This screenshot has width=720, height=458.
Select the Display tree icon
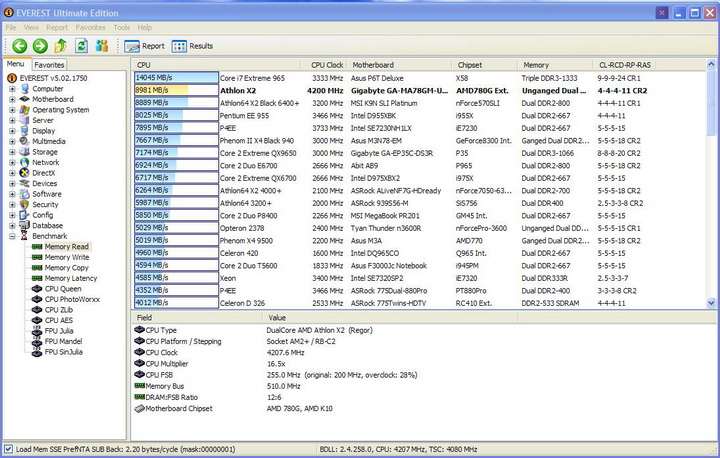(25, 131)
